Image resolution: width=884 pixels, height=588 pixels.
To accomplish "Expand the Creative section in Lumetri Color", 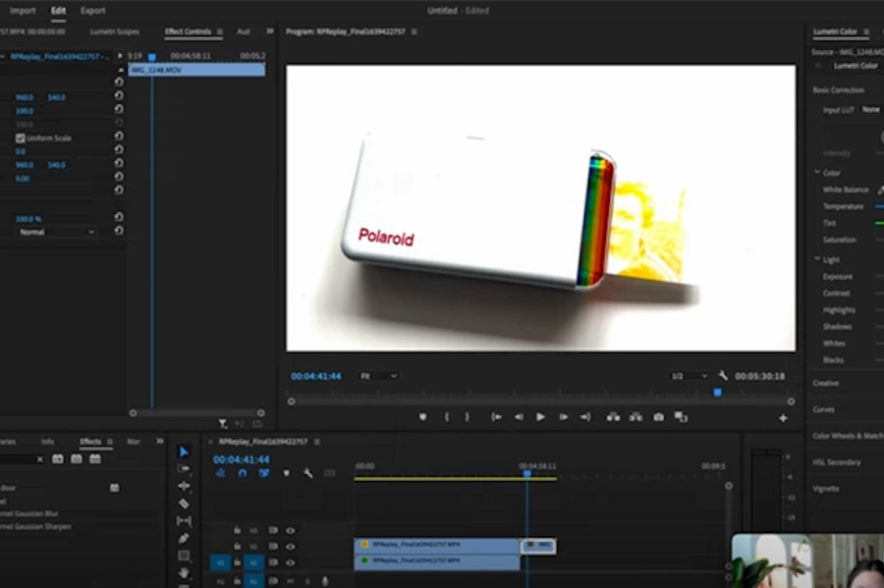I will pyautogui.click(x=825, y=383).
